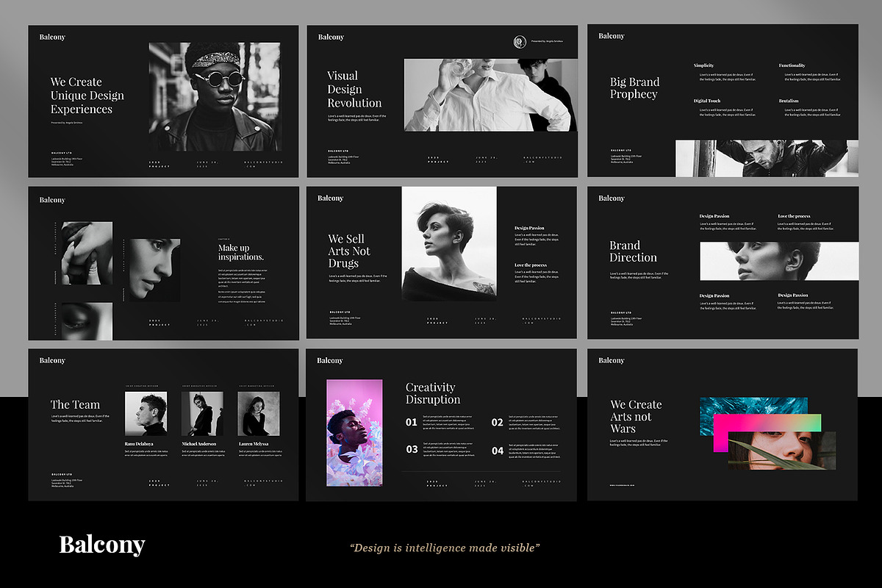Click Love the process on We Sell Arts slide
The width and height of the screenshot is (882, 588).
(x=531, y=265)
